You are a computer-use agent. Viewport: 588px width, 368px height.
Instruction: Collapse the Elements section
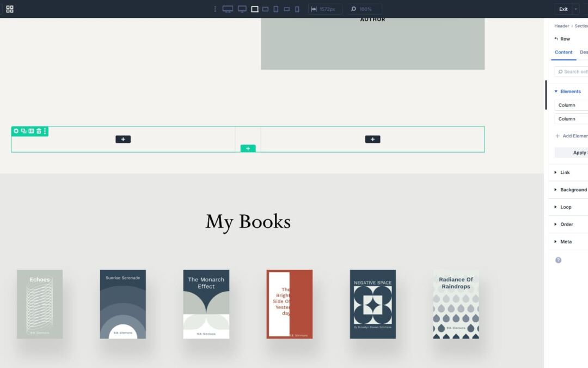tap(568, 91)
